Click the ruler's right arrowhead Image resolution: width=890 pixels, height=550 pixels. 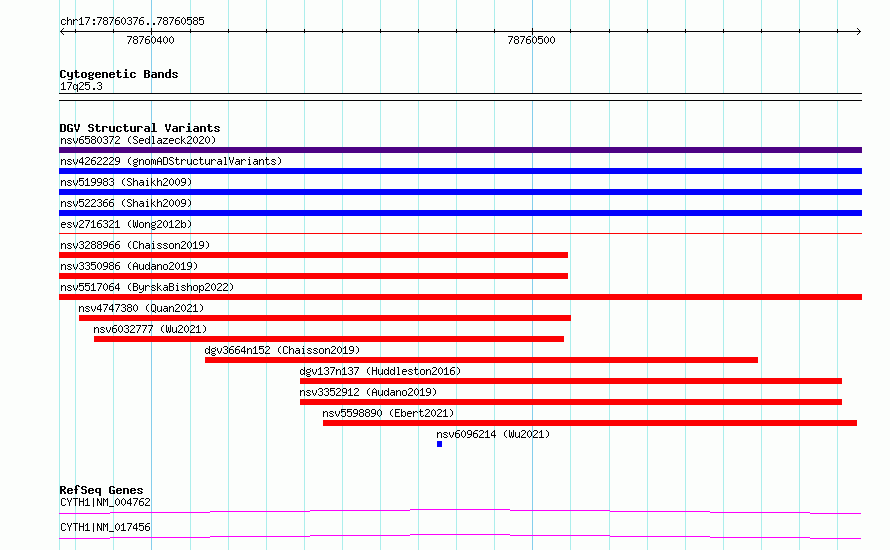[x=859, y=32]
